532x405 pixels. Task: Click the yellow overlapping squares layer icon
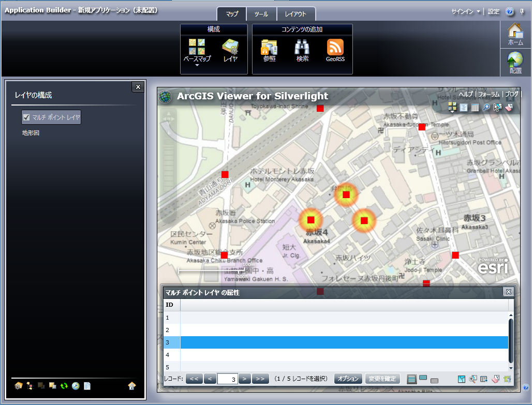[53, 386]
